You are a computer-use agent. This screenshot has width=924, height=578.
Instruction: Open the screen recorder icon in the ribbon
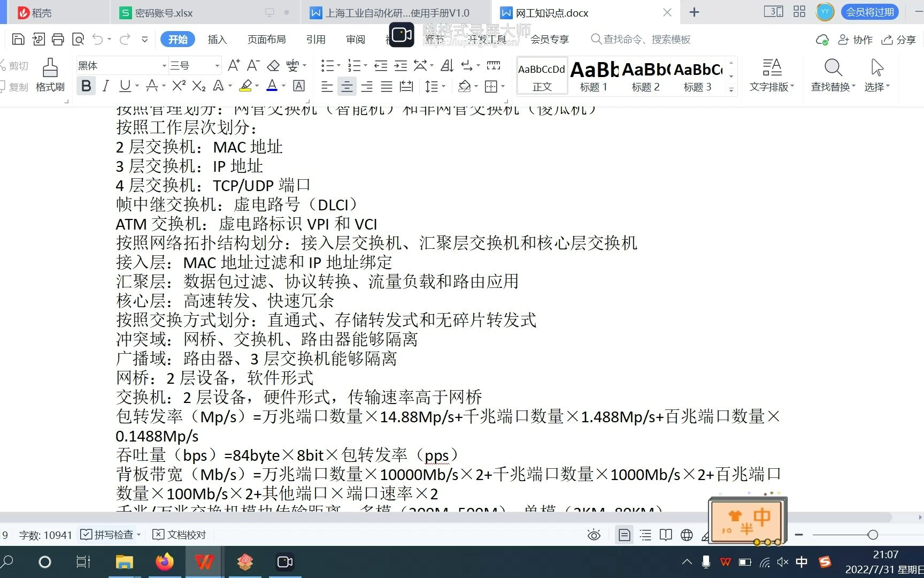tap(401, 35)
